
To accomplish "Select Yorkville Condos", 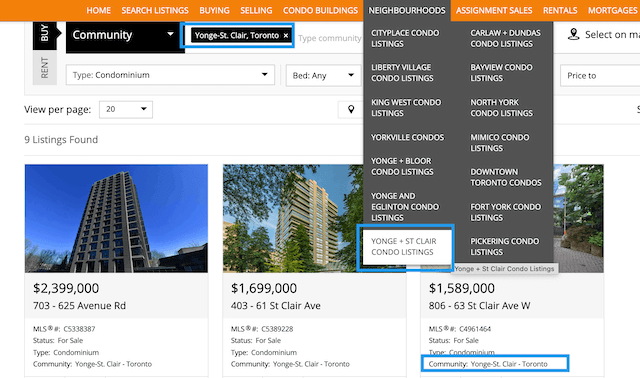I will 407,137.
